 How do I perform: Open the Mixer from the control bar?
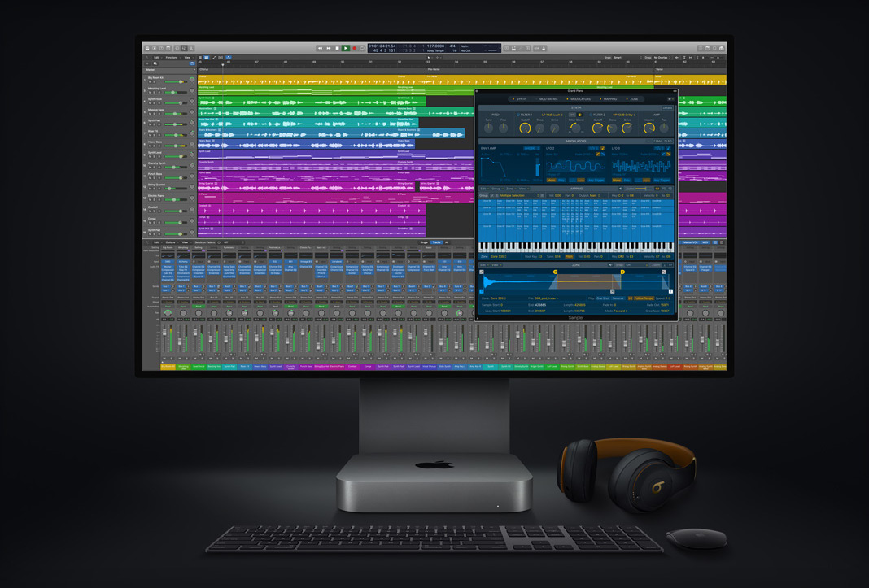tap(185, 49)
